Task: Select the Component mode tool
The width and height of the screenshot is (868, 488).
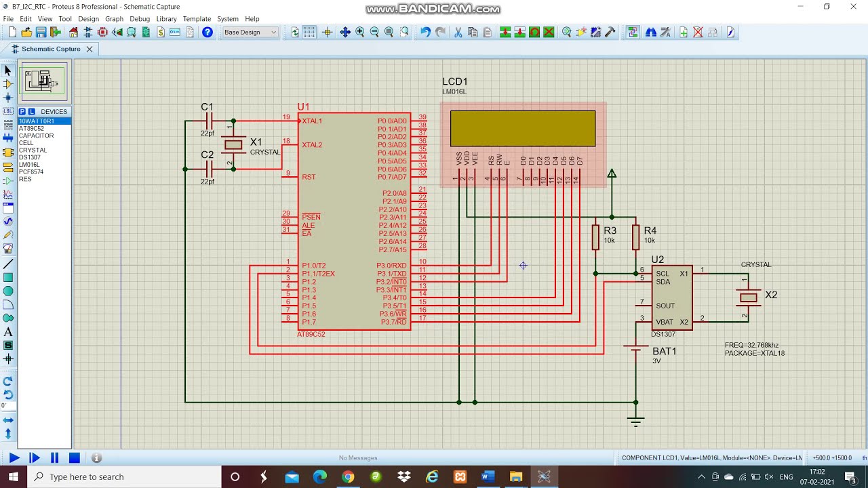Action: pyautogui.click(x=8, y=84)
